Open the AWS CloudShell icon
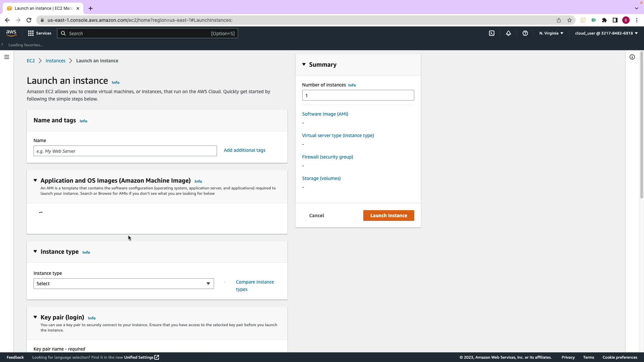The height and width of the screenshot is (362, 644). point(492,33)
